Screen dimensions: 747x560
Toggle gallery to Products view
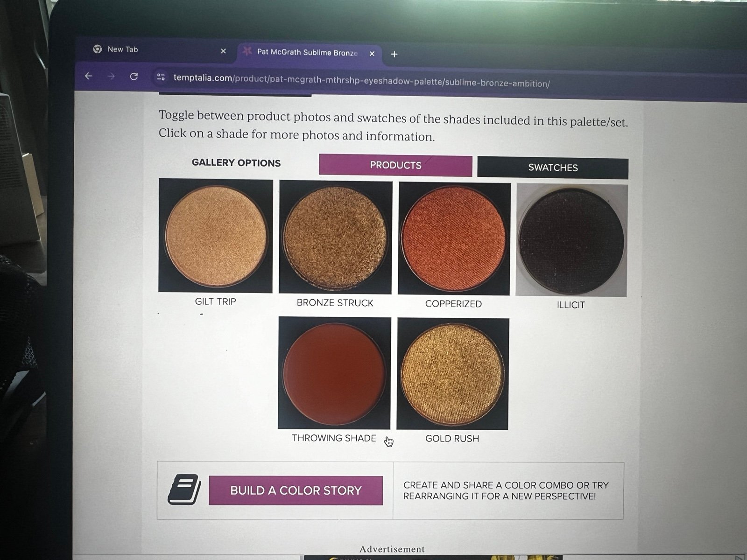tap(395, 165)
